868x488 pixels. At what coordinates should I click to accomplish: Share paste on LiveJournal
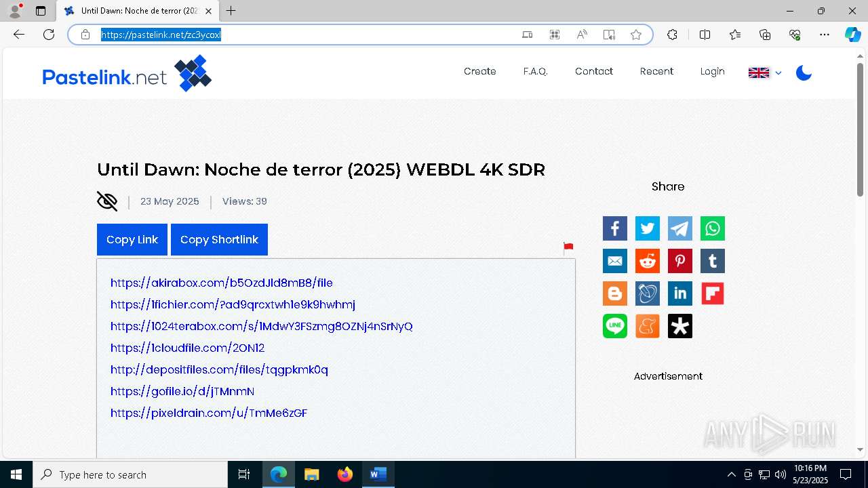pos(648,293)
